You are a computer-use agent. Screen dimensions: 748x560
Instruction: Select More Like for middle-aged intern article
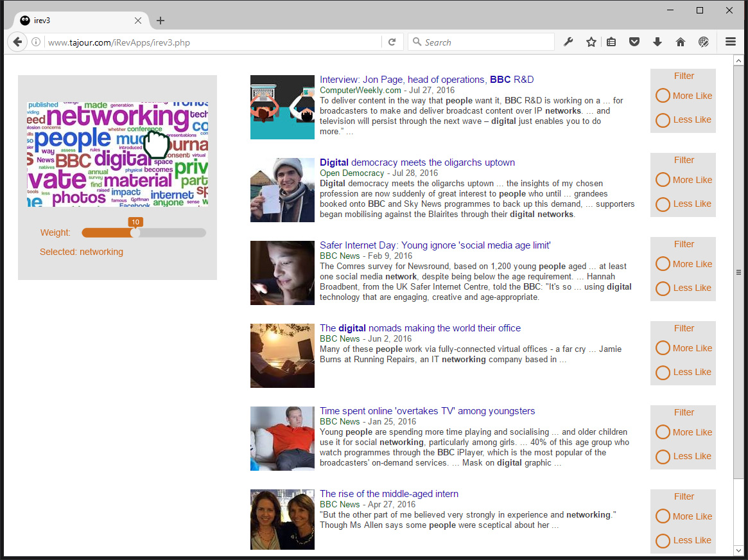click(x=663, y=516)
